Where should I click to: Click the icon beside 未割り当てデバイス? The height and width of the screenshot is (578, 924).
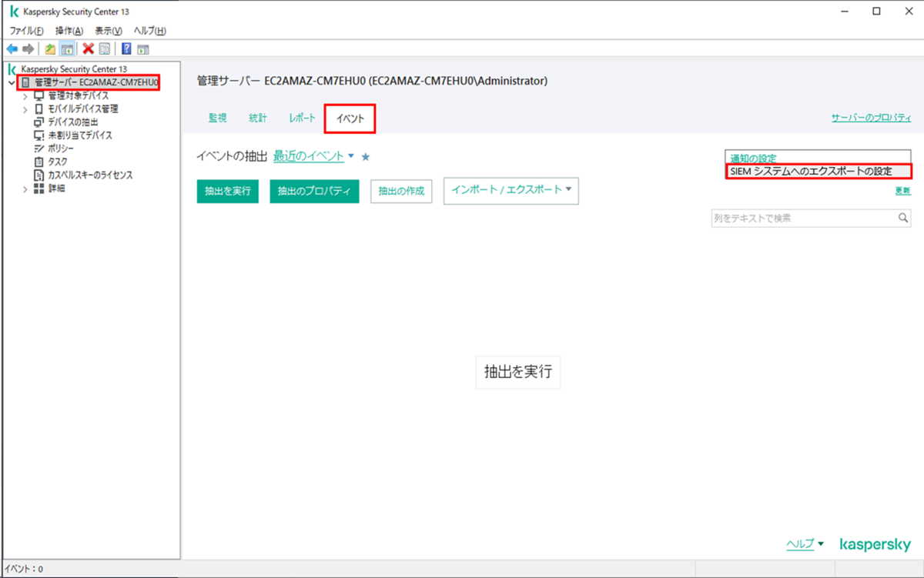tap(39, 135)
